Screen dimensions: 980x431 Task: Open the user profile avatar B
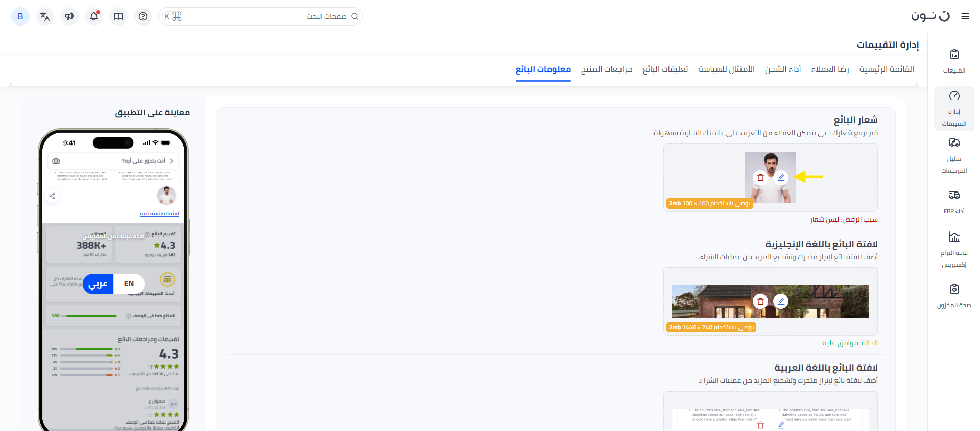click(20, 16)
